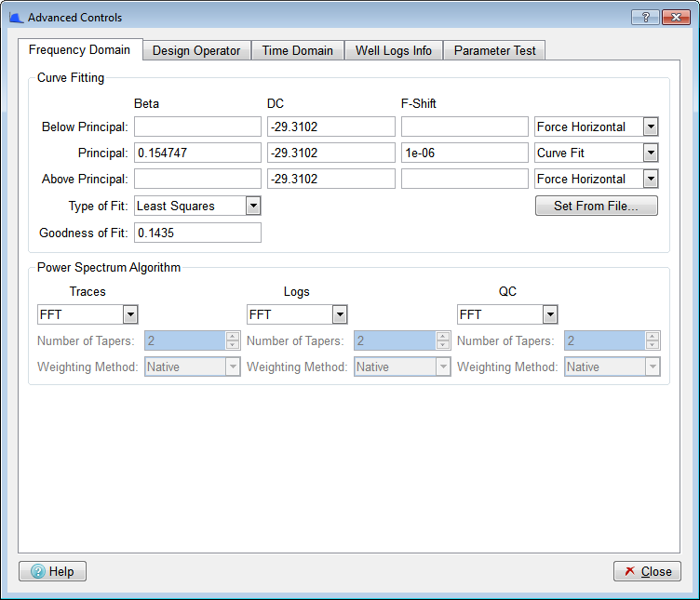Click the Traces Number of Tapers spinner
Screen dimensions: 700x600
pyautogui.click(x=193, y=340)
